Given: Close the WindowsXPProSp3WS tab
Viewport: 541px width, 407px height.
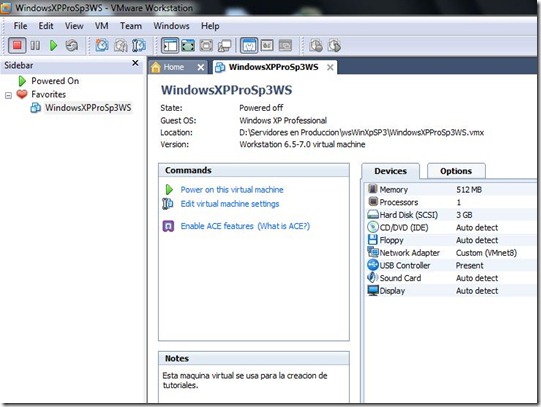Looking at the screenshot, I should 330,68.
